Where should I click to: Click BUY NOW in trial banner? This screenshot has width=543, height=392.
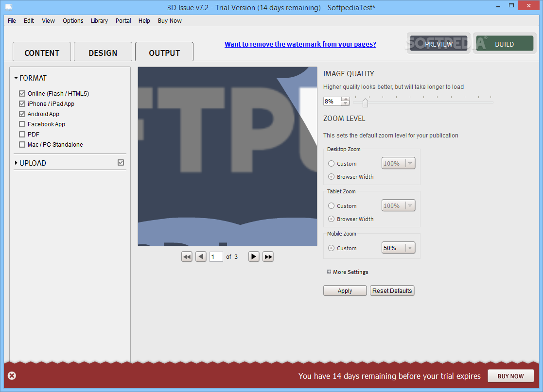pos(510,376)
